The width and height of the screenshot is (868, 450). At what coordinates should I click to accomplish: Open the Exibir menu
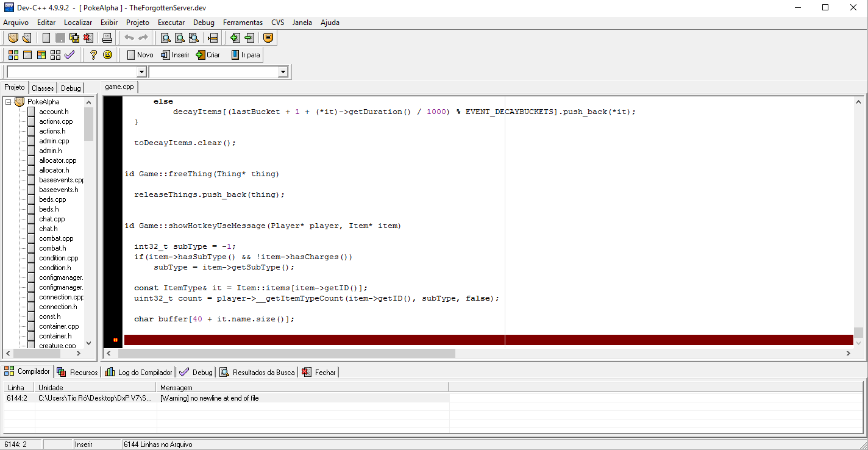coord(109,23)
